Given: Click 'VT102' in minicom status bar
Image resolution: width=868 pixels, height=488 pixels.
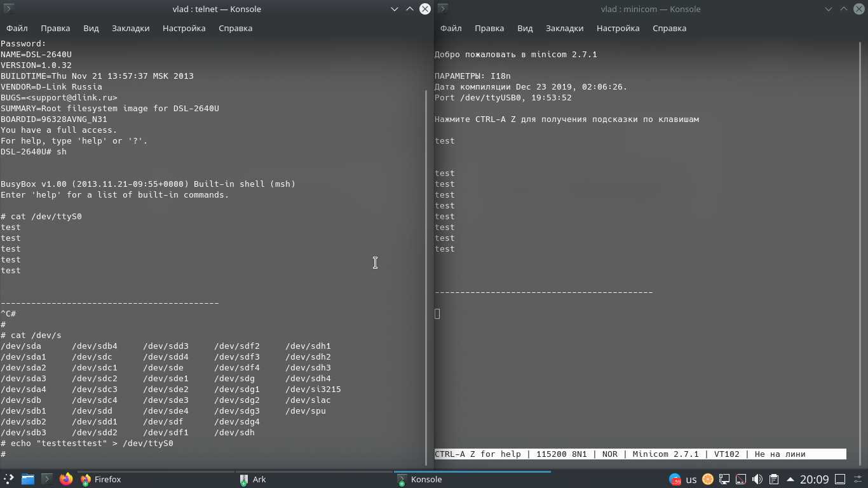Looking at the screenshot, I should [726, 454].
